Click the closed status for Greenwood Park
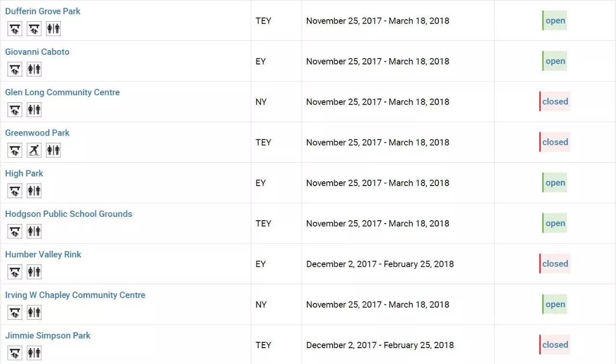The width and height of the screenshot is (616, 364). pos(555,142)
